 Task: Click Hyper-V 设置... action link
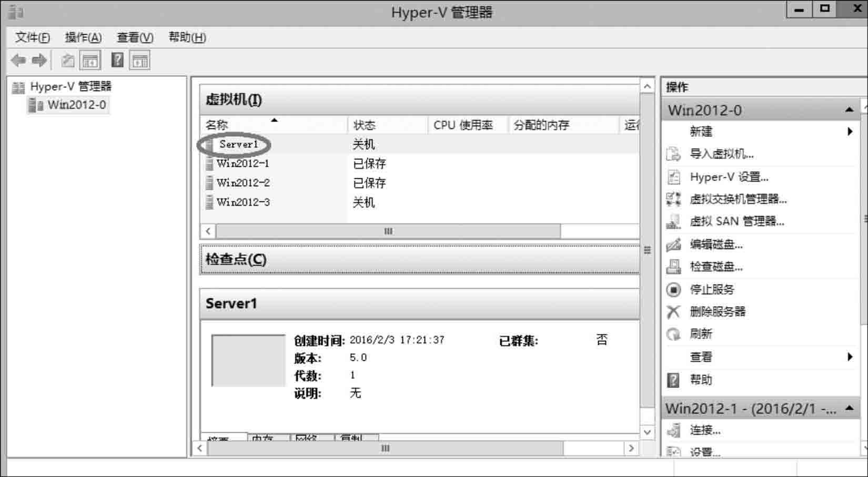729,177
